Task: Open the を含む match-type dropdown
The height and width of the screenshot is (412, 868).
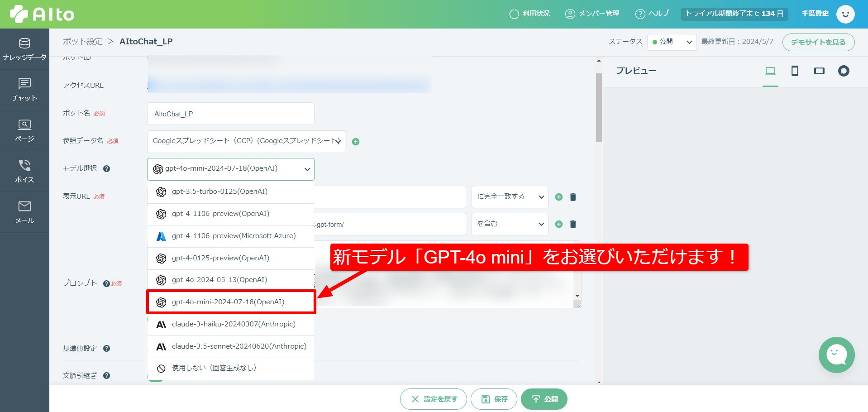Action: 510,224
